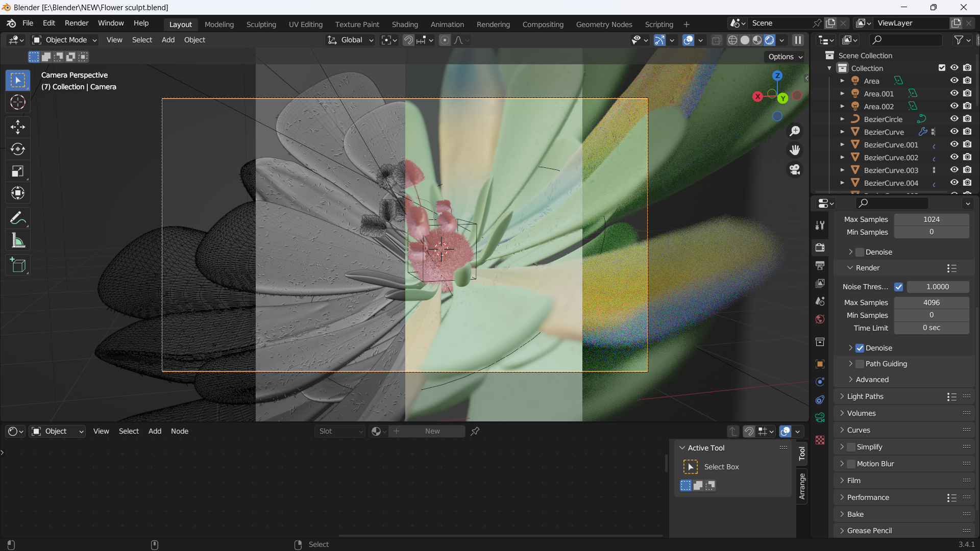
Task: Open the Render menu
Action: [77, 23]
